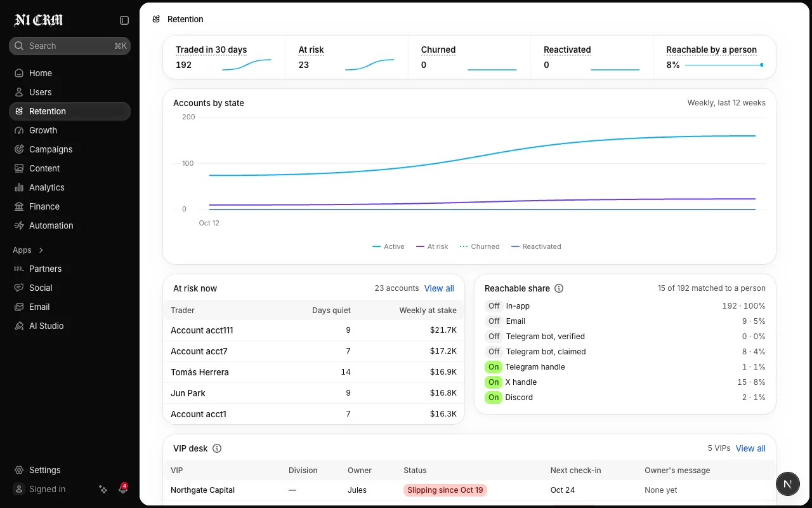Expand the Apps section chevron
Viewport: 812px width, 508px height.
click(41, 250)
